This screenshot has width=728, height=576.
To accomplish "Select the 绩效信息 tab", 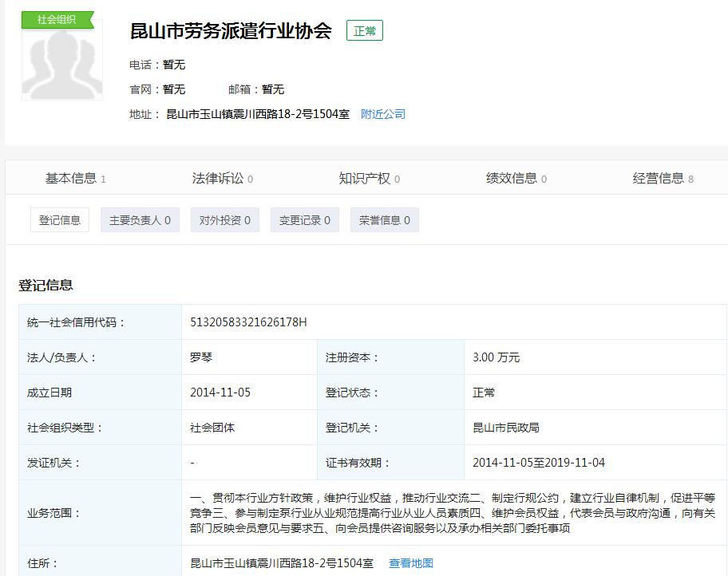I will coord(516,178).
